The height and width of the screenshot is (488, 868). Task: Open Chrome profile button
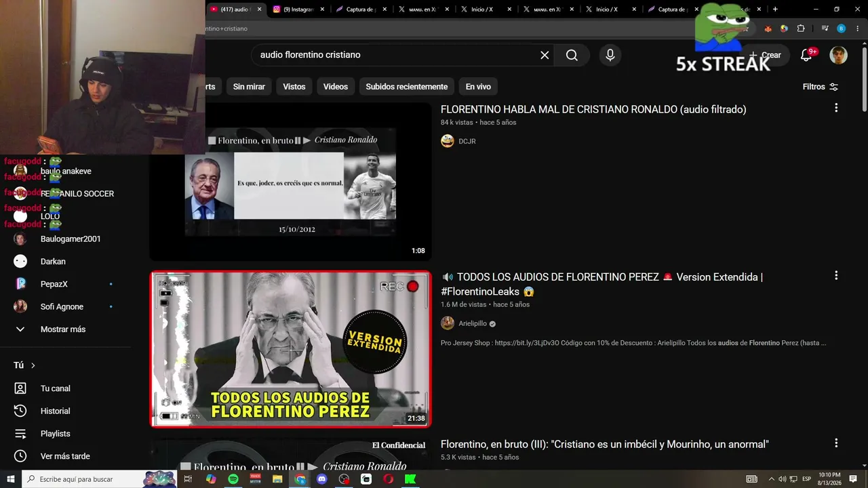pos(842,28)
